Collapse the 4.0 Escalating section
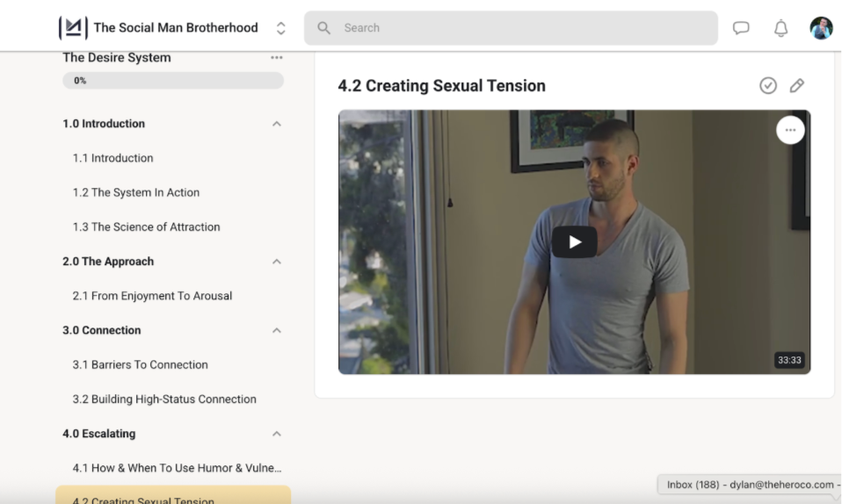Image resolution: width=842 pixels, height=504 pixels. pyautogui.click(x=277, y=434)
